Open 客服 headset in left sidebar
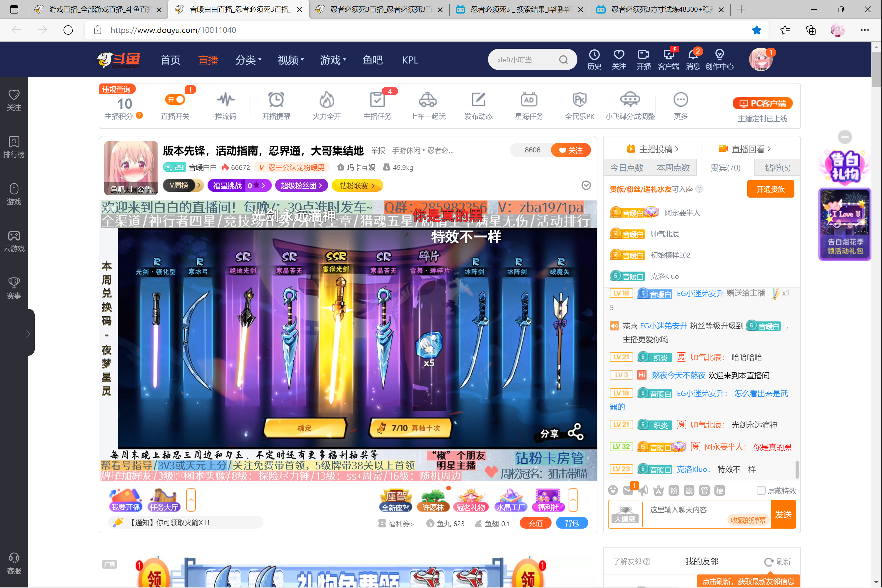 point(14,563)
